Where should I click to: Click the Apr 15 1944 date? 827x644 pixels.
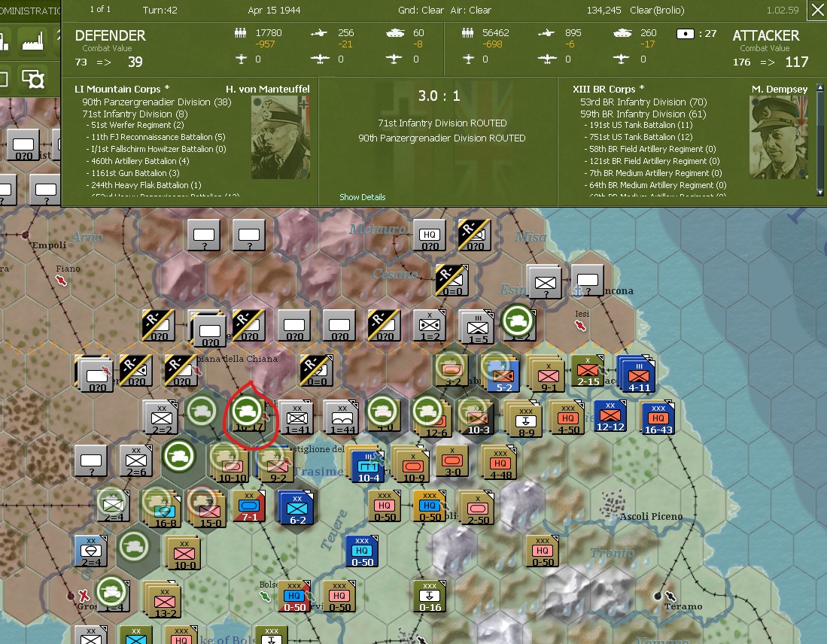pos(274,10)
